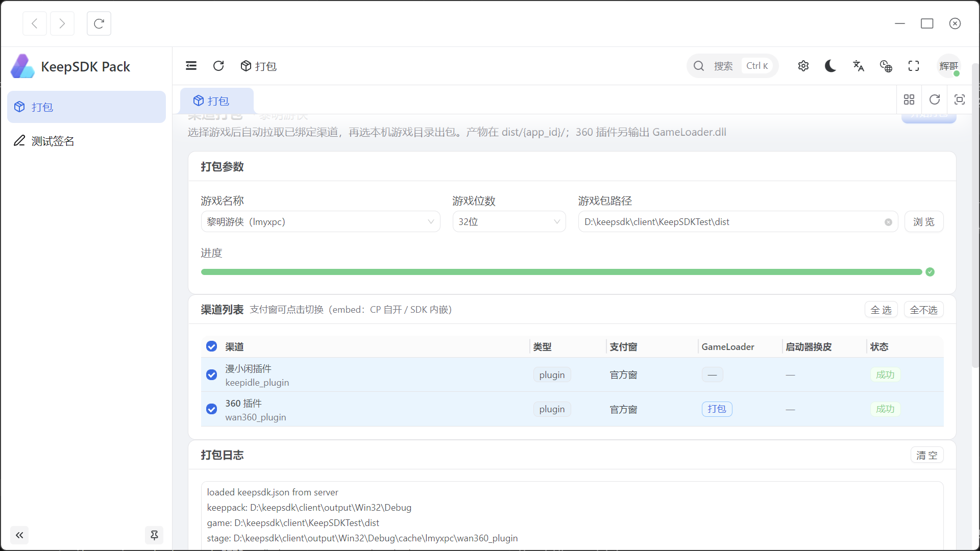Click the KeepSDK Pack logo
This screenshot has width=980, height=551.
coord(22,66)
